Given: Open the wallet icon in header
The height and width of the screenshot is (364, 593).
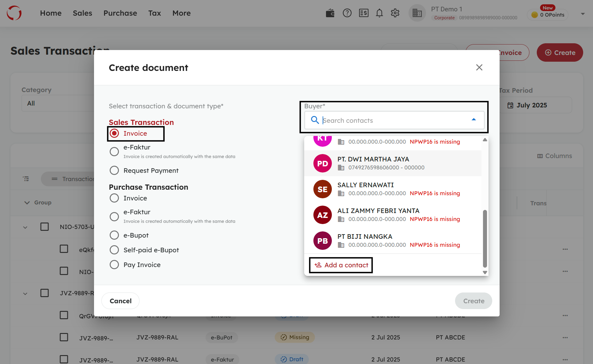Looking at the screenshot, I should 330,13.
